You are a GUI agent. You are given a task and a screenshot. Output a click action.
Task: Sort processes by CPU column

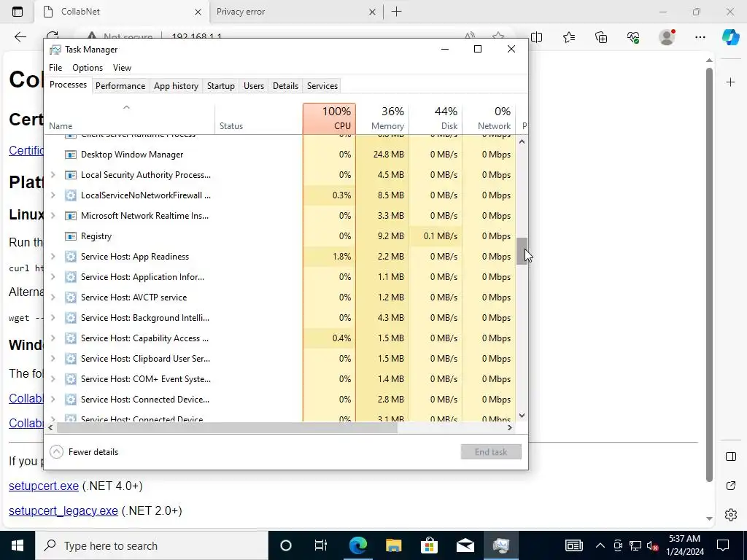point(329,119)
